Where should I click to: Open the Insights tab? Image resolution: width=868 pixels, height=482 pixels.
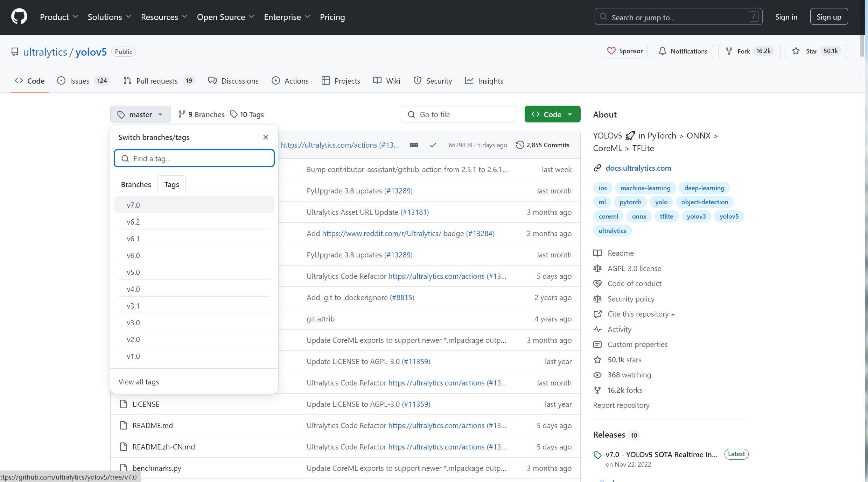pos(484,81)
